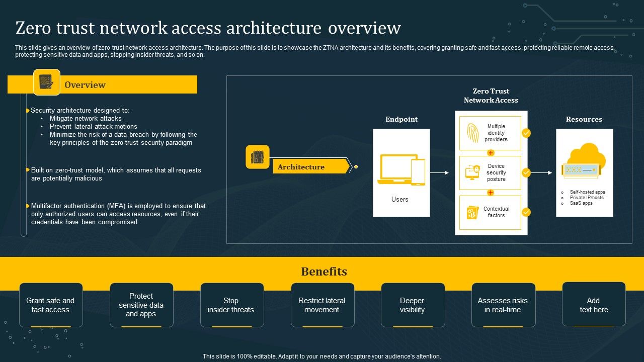Image resolution: width=644 pixels, height=362 pixels.
Task: Click the Add text here placeholder card
Action: coord(594,304)
